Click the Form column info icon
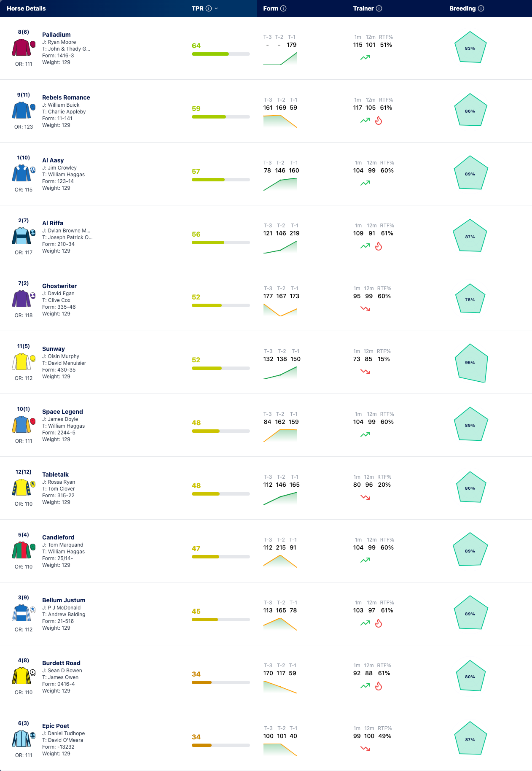Viewport: 532px width, 771px height. 283,8
